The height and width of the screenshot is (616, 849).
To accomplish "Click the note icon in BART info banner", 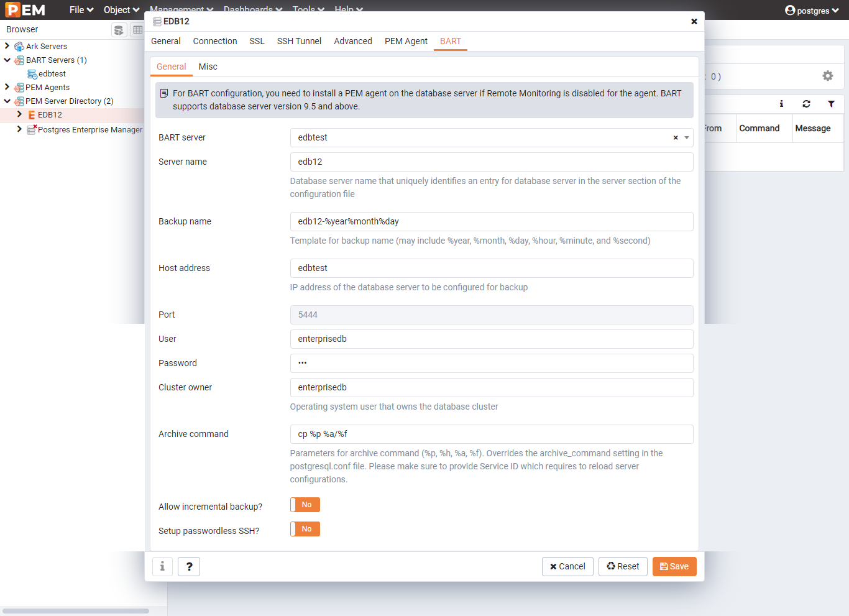I will pos(164,93).
